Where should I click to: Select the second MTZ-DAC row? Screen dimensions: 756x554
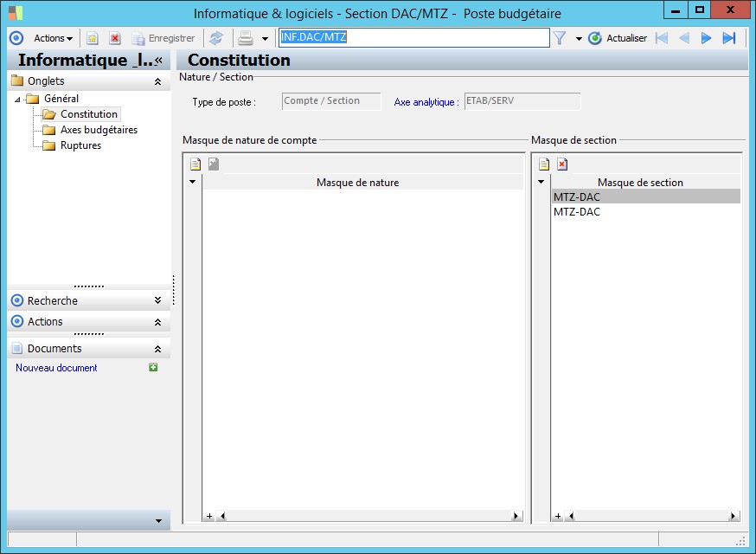coord(577,212)
